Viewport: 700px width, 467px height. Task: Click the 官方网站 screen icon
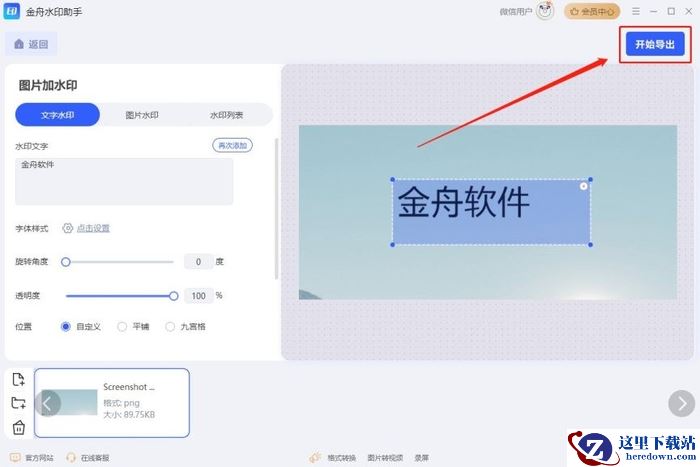click(15, 458)
